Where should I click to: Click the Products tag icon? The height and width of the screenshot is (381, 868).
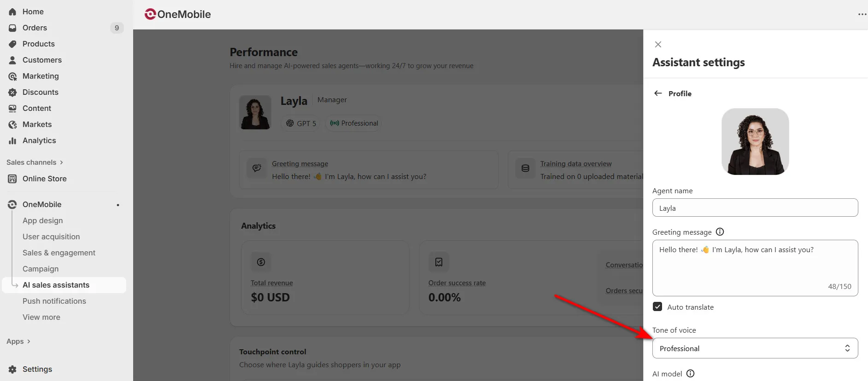pos(12,44)
